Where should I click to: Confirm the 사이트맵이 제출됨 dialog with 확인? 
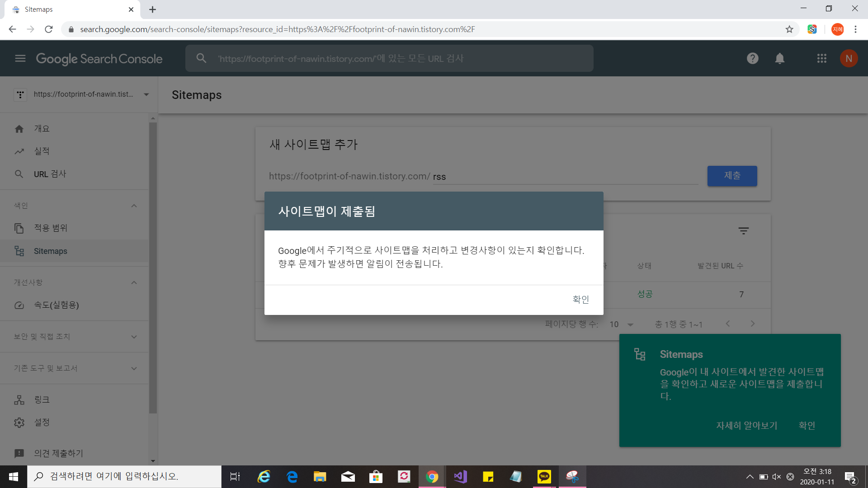pyautogui.click(x=580, y=300)
